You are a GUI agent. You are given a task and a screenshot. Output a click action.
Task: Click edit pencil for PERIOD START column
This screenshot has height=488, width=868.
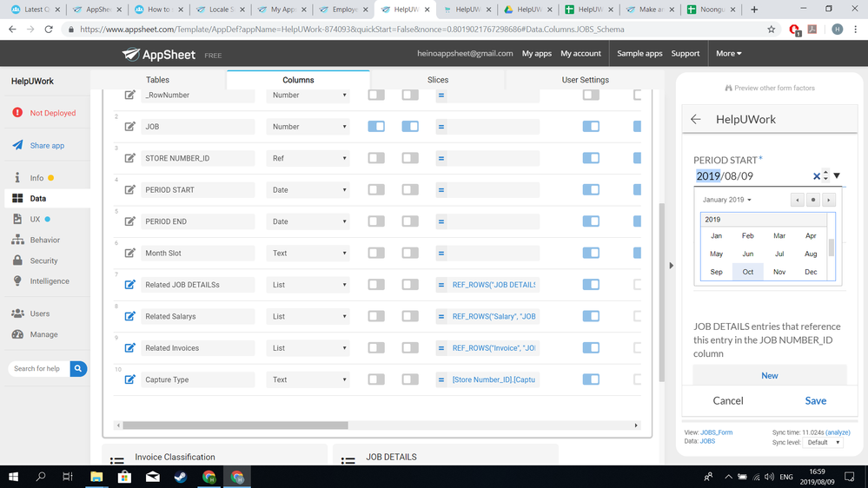[x=130, y=190]
